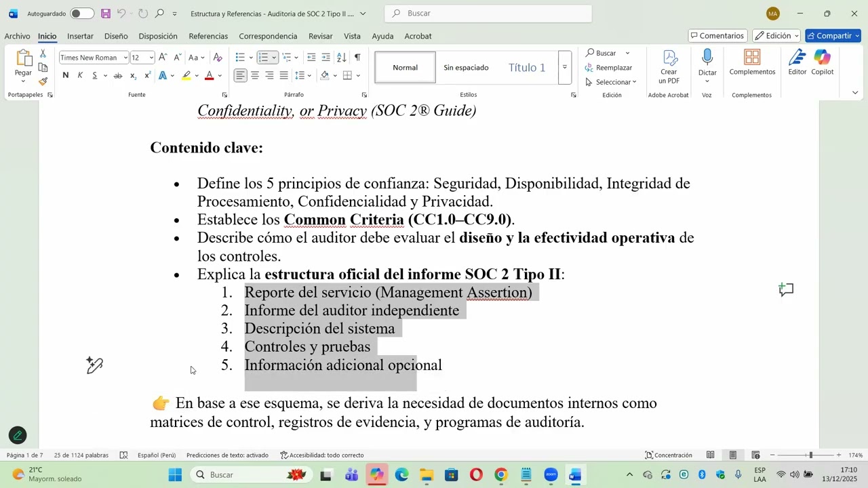
Task: Open the Editor pen icon
Action: point(797,62)
